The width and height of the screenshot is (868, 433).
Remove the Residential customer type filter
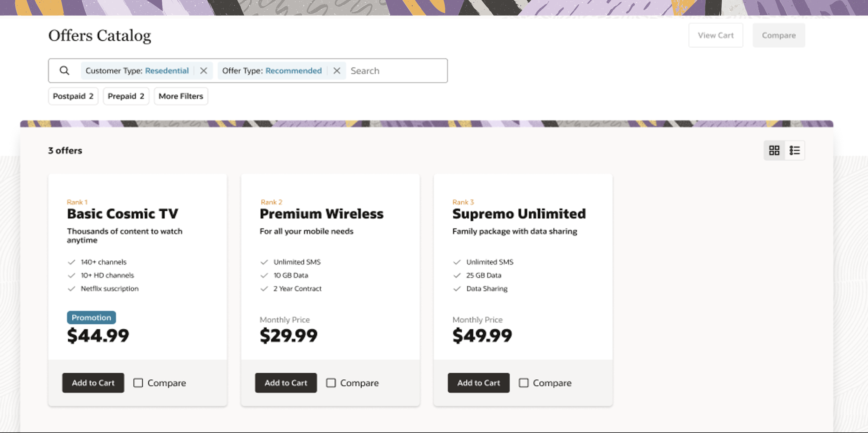[204, 70]
